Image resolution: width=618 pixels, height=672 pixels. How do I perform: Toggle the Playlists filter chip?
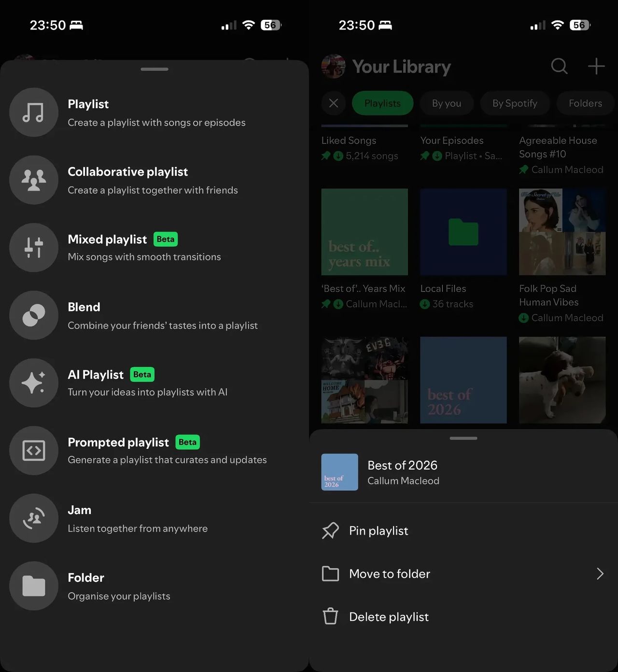382,103
